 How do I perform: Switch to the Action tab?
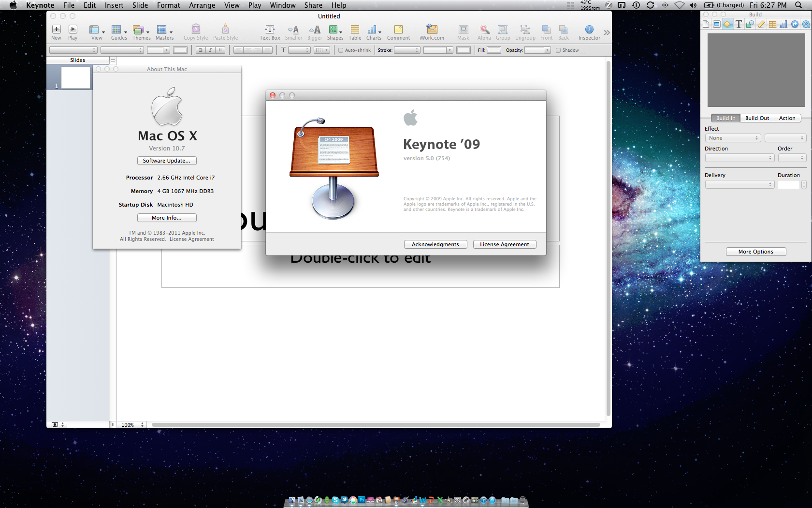click(x=787, y=118)
